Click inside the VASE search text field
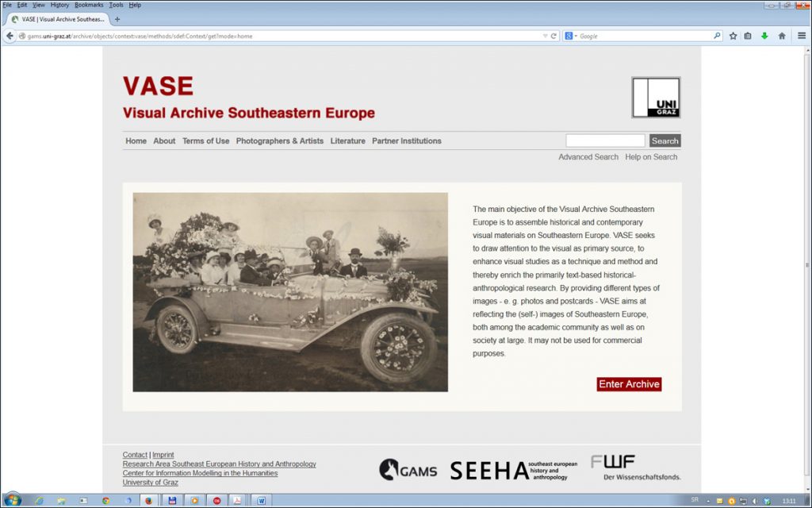812x508 pixels. [605, 140]
